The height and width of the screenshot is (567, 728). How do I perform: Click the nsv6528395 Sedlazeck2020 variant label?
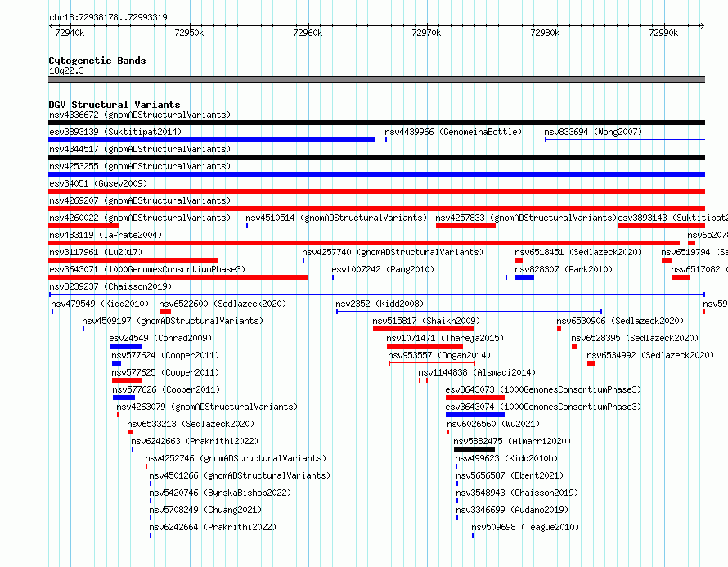(x=635, y=338)
